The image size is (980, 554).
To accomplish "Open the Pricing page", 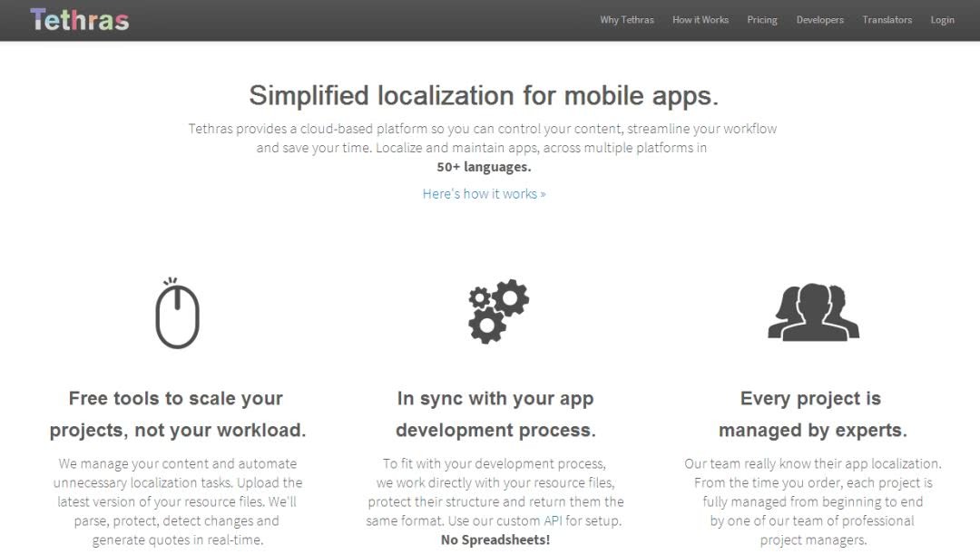I will 762,20.
